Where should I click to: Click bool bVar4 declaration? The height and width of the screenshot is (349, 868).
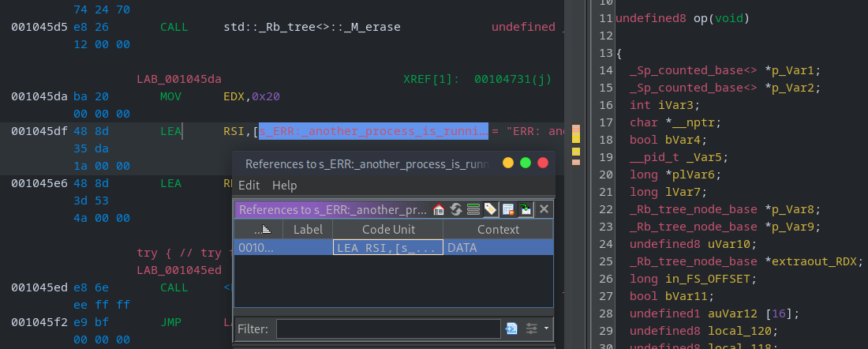click(668, 140)
